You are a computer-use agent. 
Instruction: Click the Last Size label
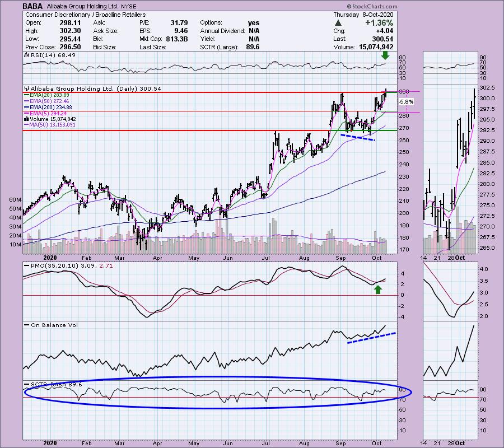pos(153,47)
